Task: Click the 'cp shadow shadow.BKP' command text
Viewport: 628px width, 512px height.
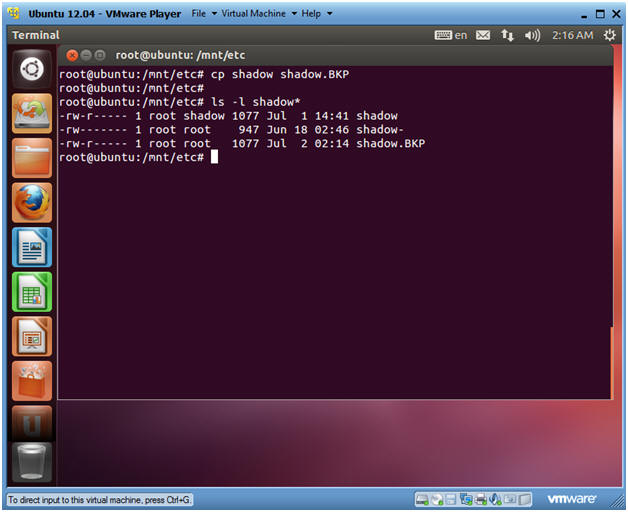Action: point(280,74)
